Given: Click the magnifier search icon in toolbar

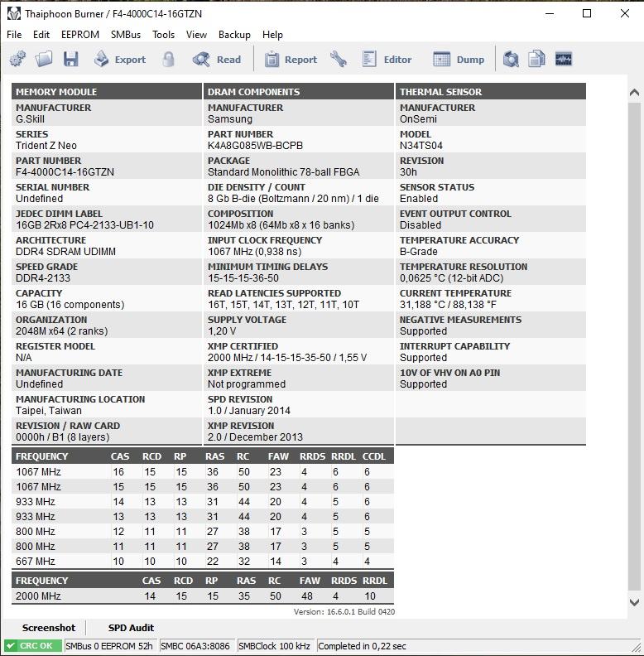Looking at the screenshot, I should 511,59.
